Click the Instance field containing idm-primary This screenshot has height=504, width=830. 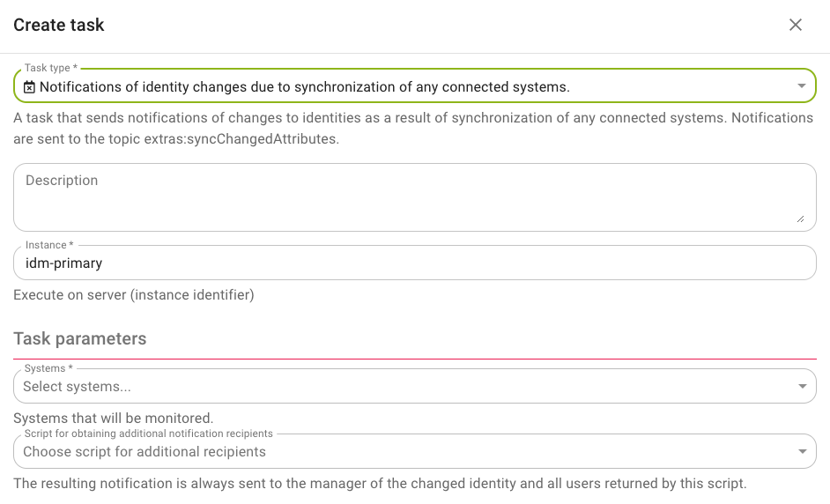tap(414, 263)
